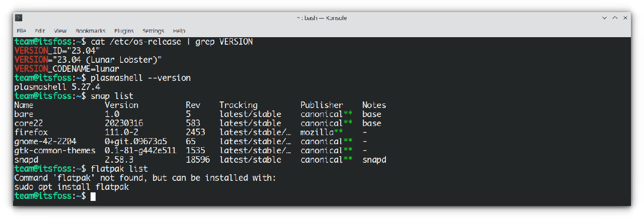Click the window title "bash — Konsole"
This screenshot has height=220, width=644.
coord(321,18)
